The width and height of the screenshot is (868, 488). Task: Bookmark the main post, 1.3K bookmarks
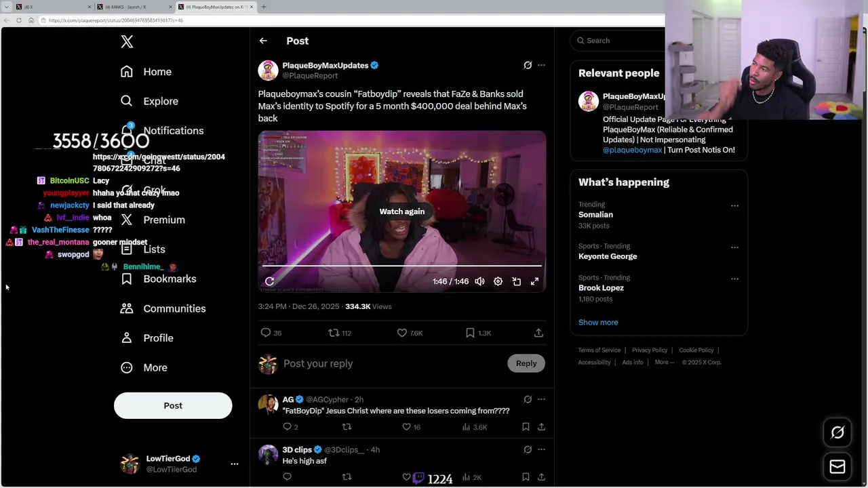point(477,333)
